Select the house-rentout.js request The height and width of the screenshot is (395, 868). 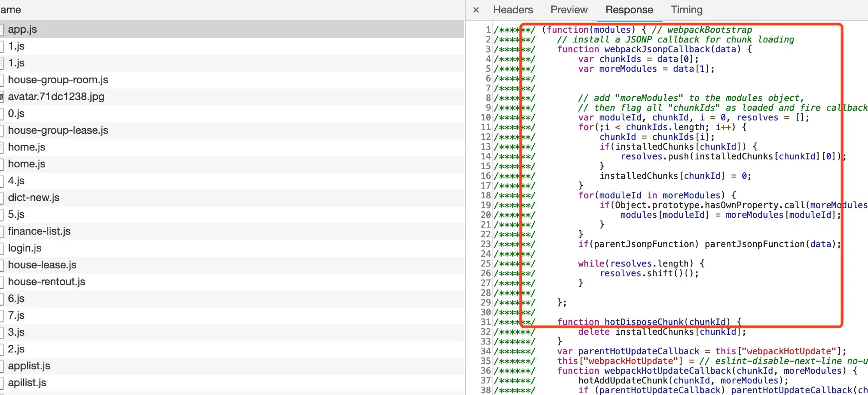point(232,282)
